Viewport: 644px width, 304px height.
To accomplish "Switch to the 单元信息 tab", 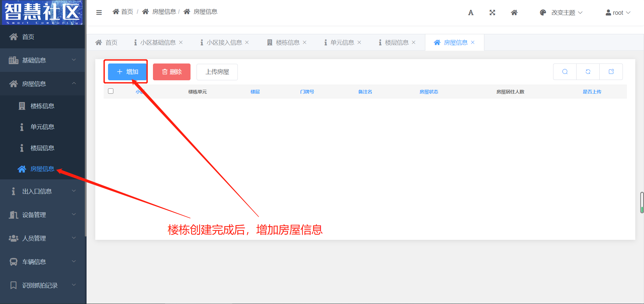I will (342, 42).
